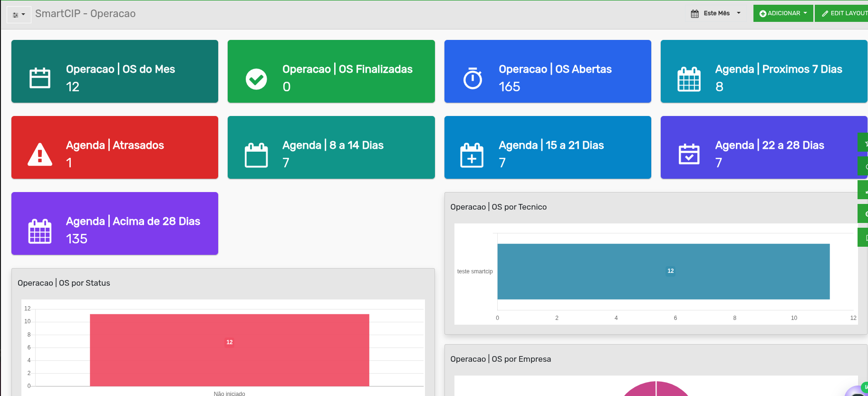The height and width of the screenshot is (396, 868).
Task: Click the calendar-plus icon on 15 a 21 Dias card
Action: 472,155
